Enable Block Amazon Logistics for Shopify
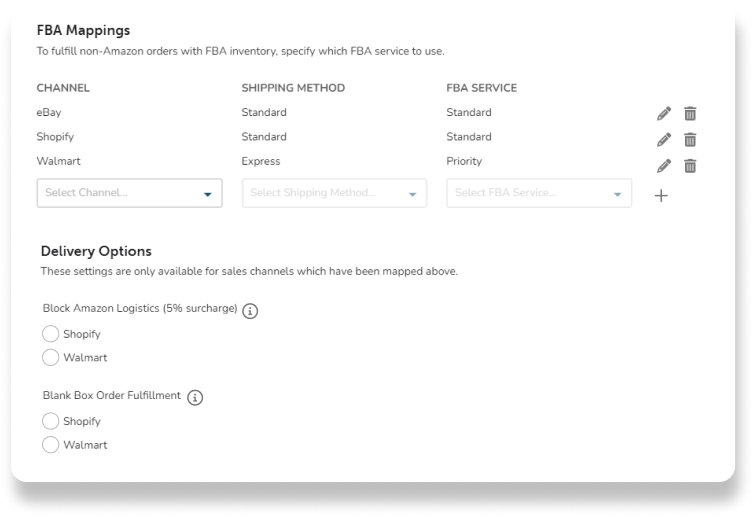This screenshot has height=517, width=755. pyautogui.click(x=50, y=334)
